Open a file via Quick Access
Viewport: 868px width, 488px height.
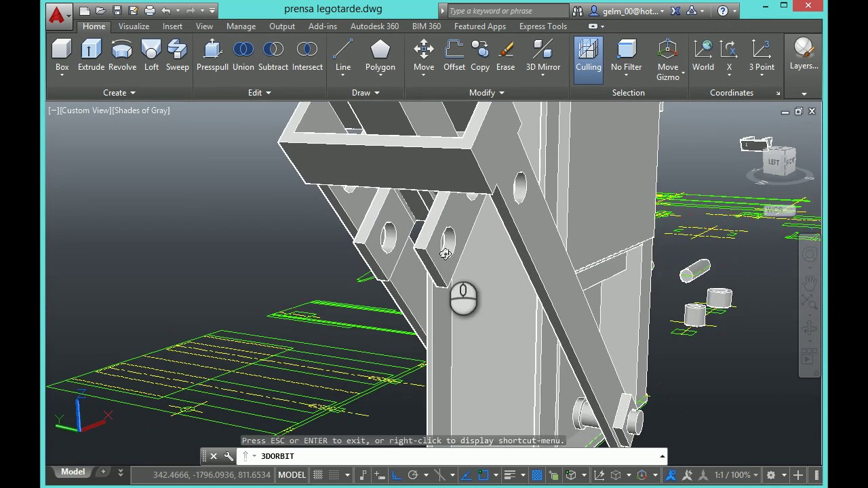100,10
